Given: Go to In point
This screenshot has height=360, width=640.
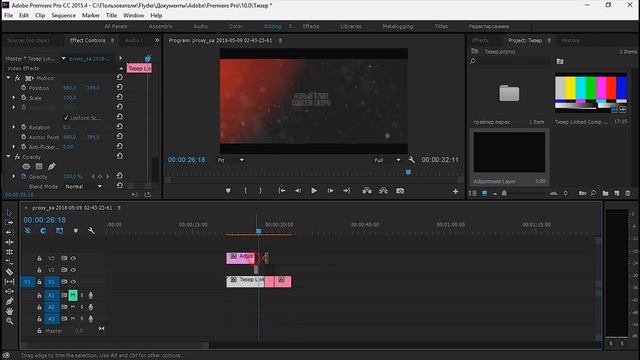Looking at the screenshot, I should point(282,191).
